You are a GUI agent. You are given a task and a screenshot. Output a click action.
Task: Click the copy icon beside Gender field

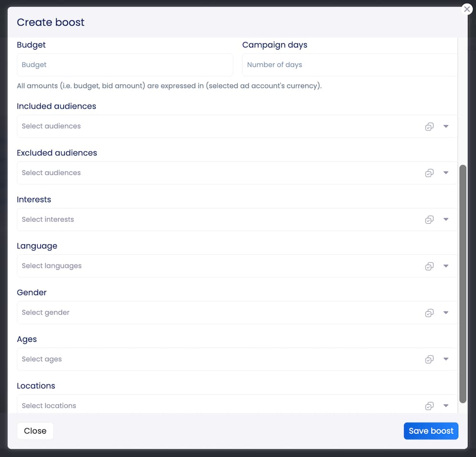(429, 312)
